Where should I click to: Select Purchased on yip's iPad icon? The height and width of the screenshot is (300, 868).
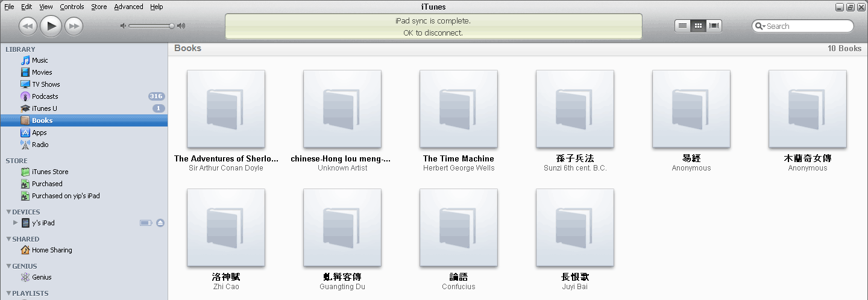pyautogui.click(x=25, y=196)
